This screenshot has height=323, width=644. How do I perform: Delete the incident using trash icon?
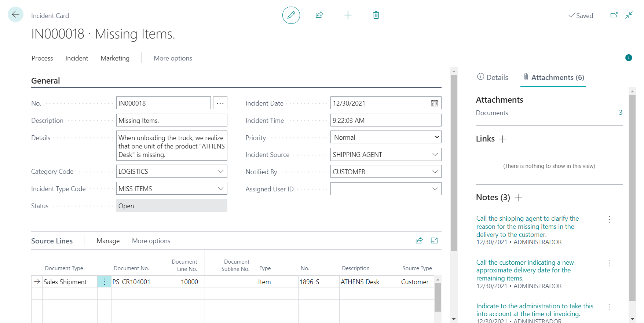tap(376, 15)
